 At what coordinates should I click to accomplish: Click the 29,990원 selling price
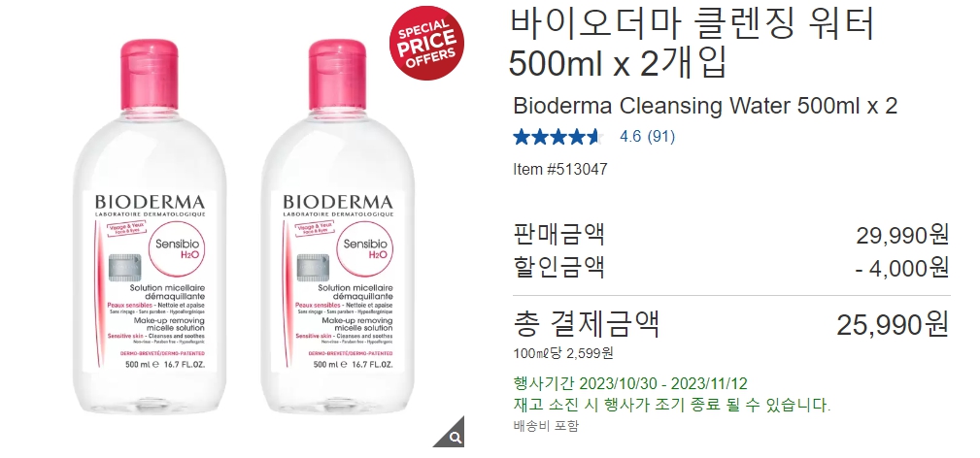click(902, 235)
